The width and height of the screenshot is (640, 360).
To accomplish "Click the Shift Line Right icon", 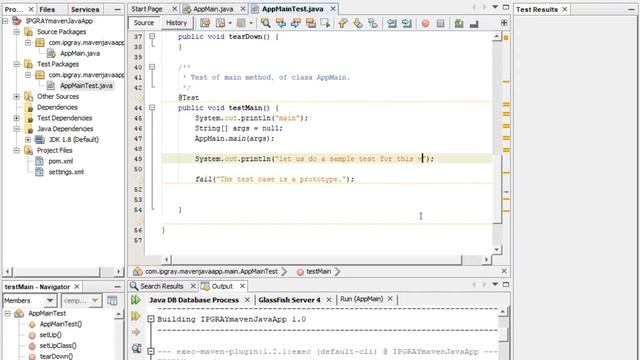I will tap(407, 23).
